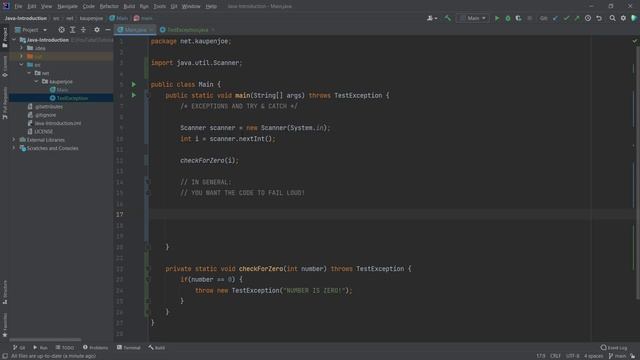Viewport: 640px width, 360px height.
Task: Open Problems tool window
Action: [x=96, y=348]
